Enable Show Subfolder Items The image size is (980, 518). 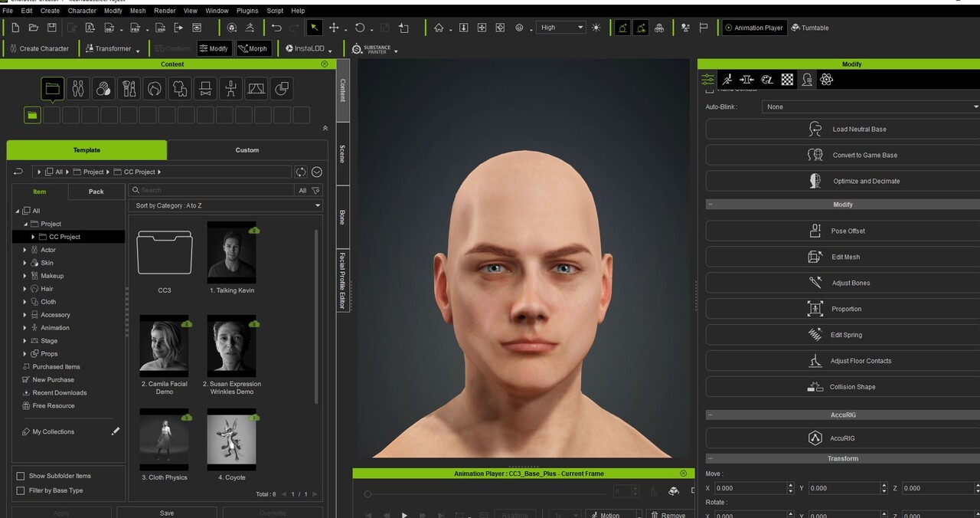[21, 476]
